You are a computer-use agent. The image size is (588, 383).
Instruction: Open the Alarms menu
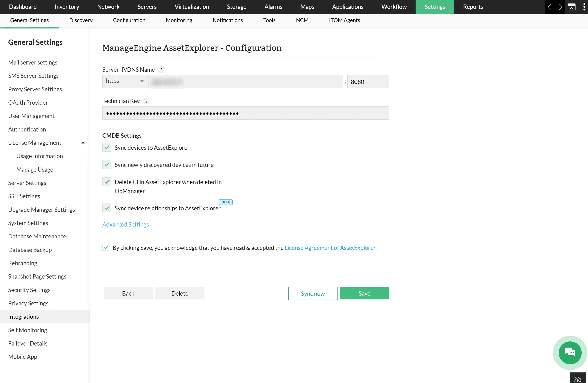click(x=273, y=7)
